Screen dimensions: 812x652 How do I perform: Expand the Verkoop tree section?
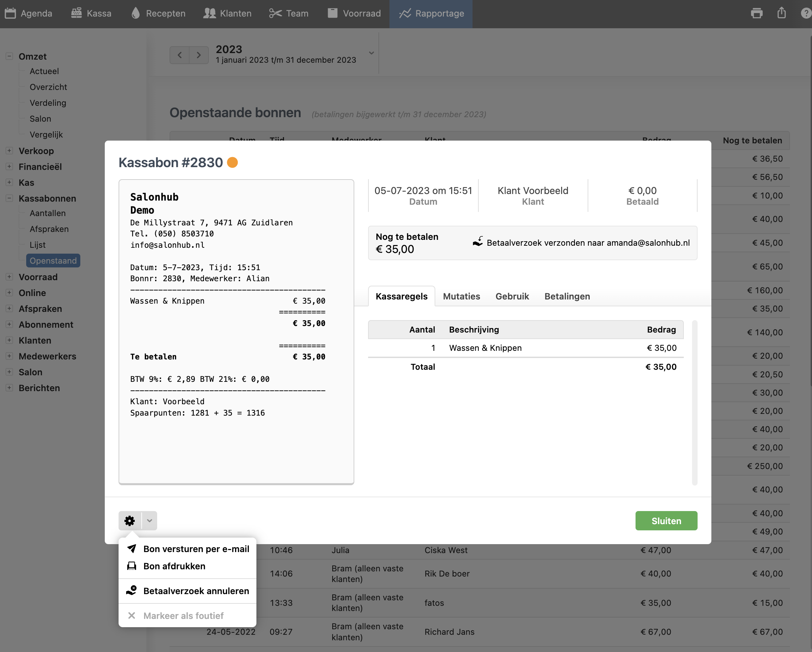[x=9, y=151]
